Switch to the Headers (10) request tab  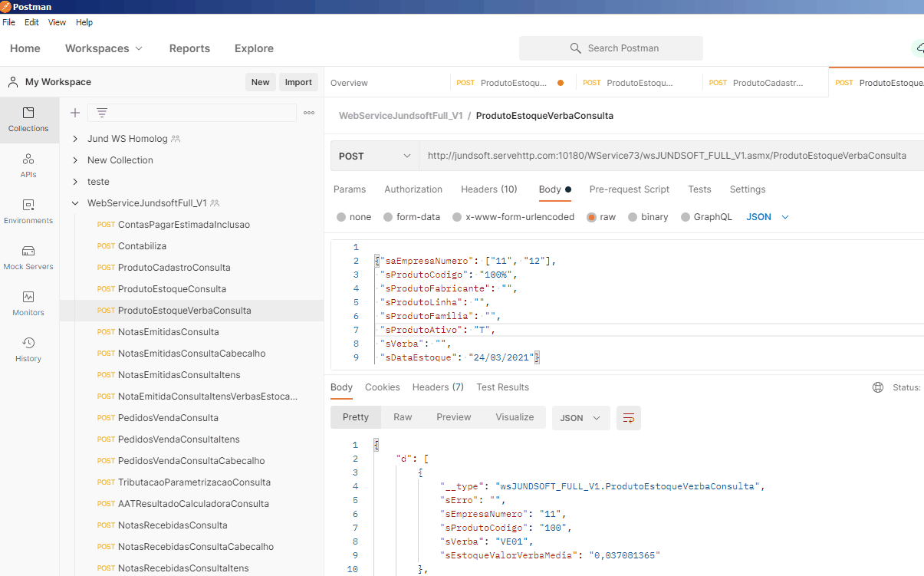488,189
